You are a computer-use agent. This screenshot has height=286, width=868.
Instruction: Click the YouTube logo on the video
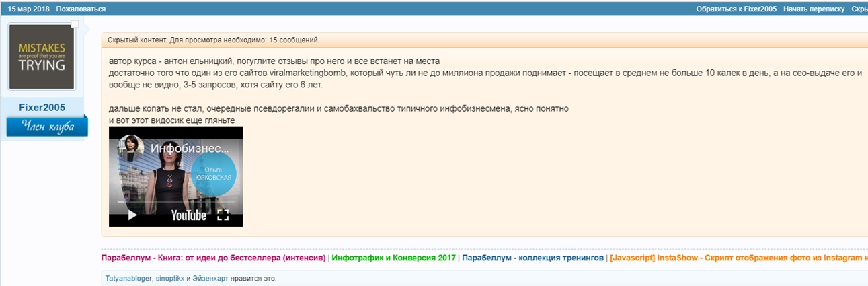coord(189,215)
